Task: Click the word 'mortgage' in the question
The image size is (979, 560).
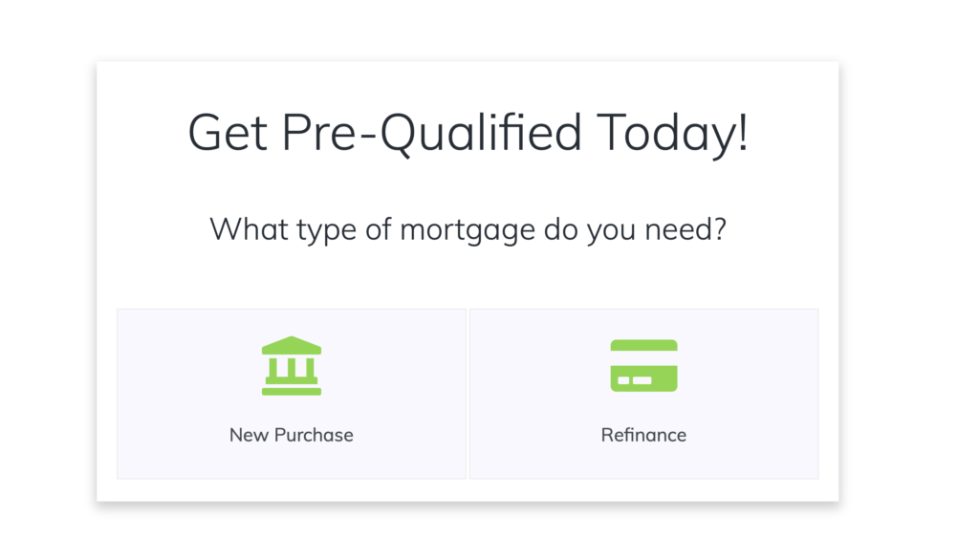Action: point(467,231)
